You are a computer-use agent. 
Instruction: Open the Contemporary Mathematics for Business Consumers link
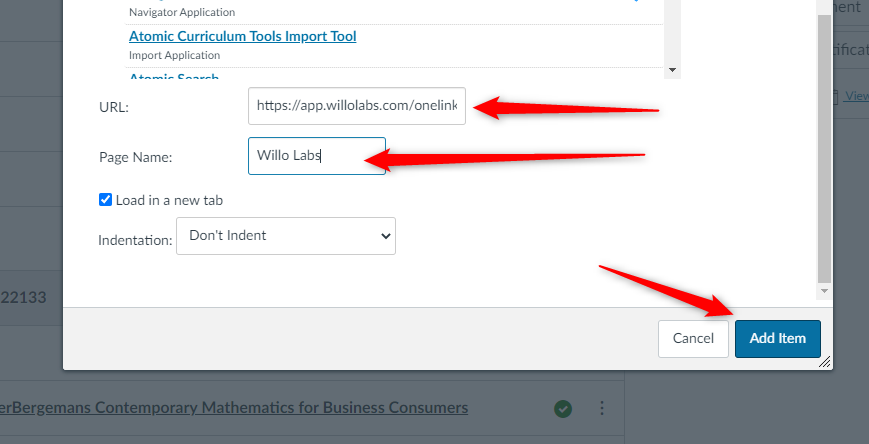[x=234, y=408]
